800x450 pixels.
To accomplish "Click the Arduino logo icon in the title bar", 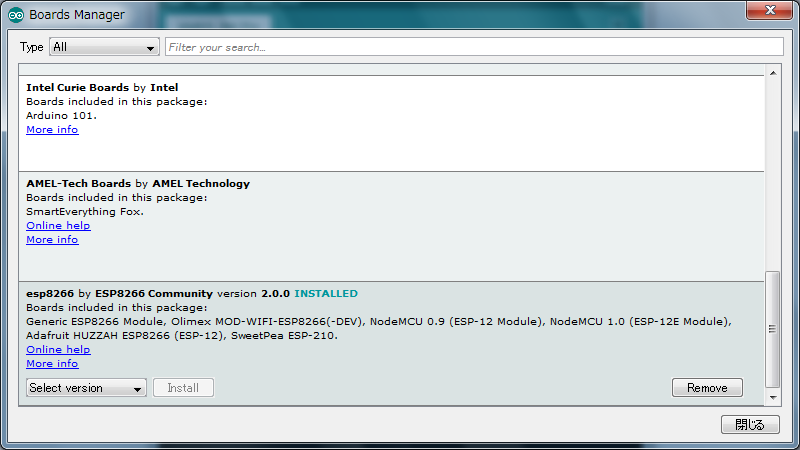I will (x=16, y=15).
